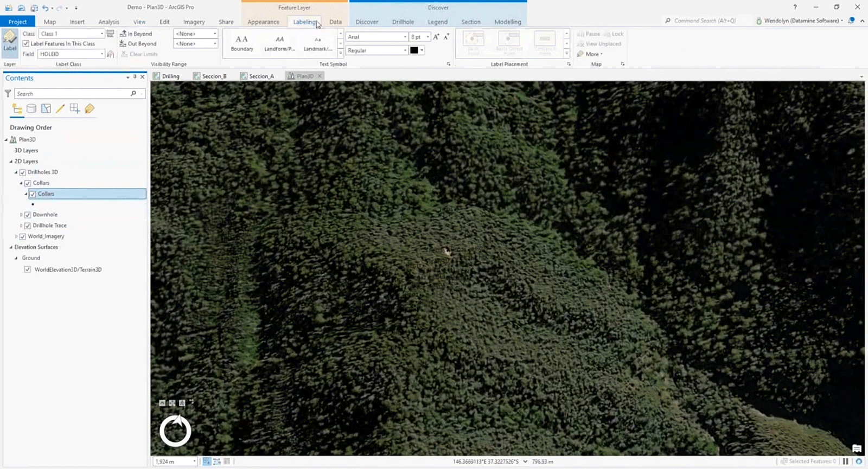Open the notifications bell icon
The image size is (868, 469).
pos(851,21)
